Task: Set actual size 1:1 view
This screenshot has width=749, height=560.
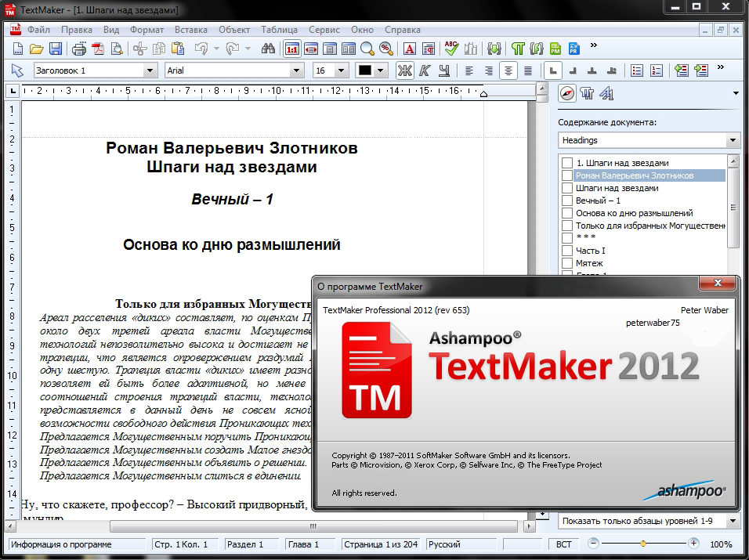Action: (x=292, y=49)
